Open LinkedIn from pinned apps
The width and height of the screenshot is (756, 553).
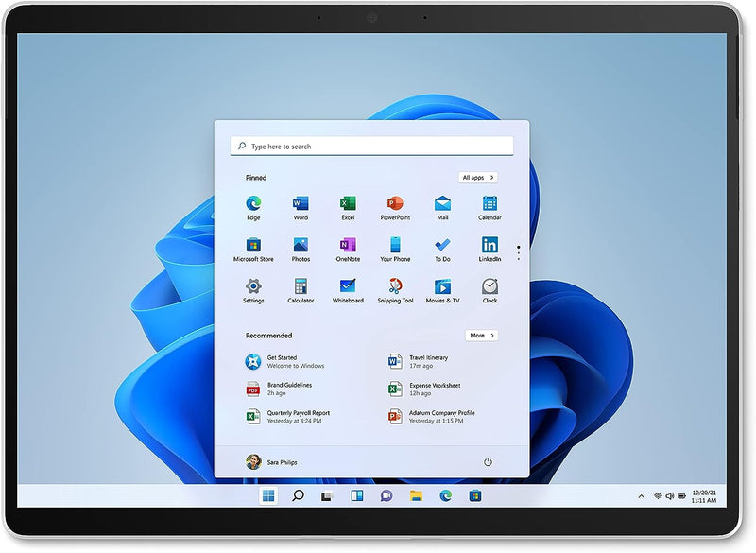(490, 246)
